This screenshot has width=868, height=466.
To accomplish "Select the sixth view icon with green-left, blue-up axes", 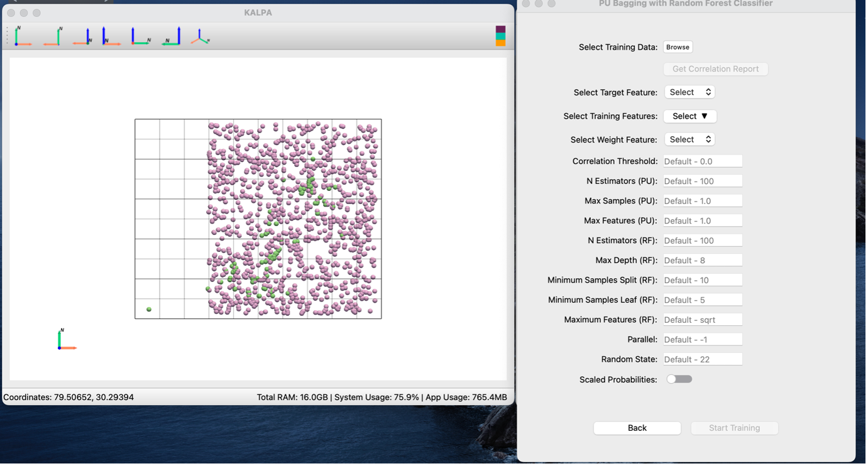I will (x=171, y=36).
